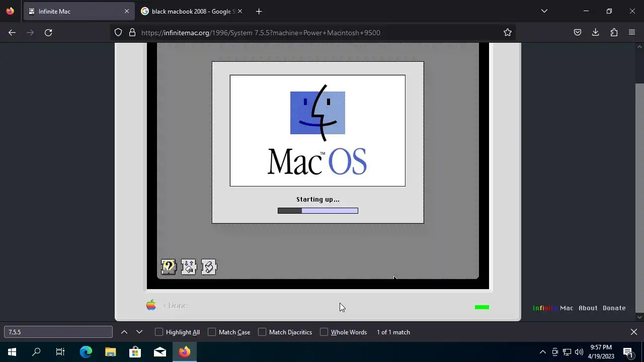The height and width of the screenshot is (362, 644).
Task: Open the Firefox application menu
Action: click(632, 32)
